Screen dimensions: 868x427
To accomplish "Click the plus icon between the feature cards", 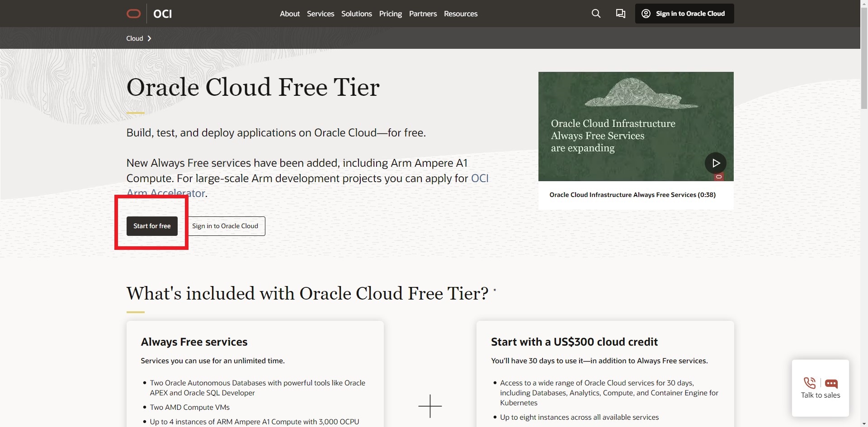I will [x=430, y=406].
